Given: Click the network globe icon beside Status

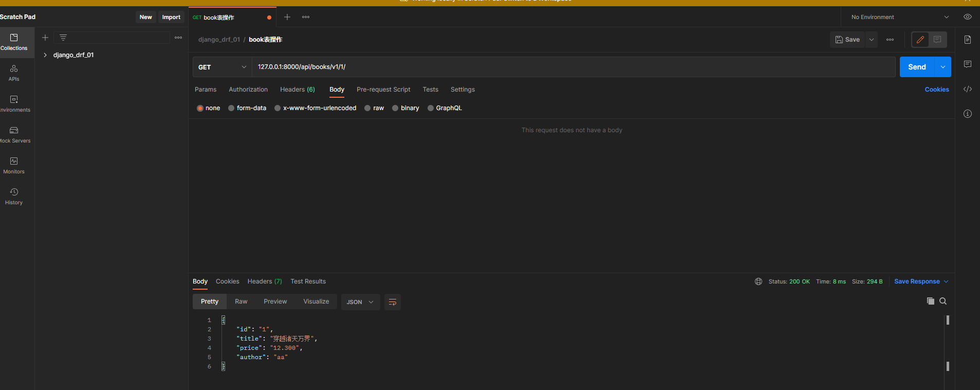Looking at the screenshot, I should pos(759,281).
